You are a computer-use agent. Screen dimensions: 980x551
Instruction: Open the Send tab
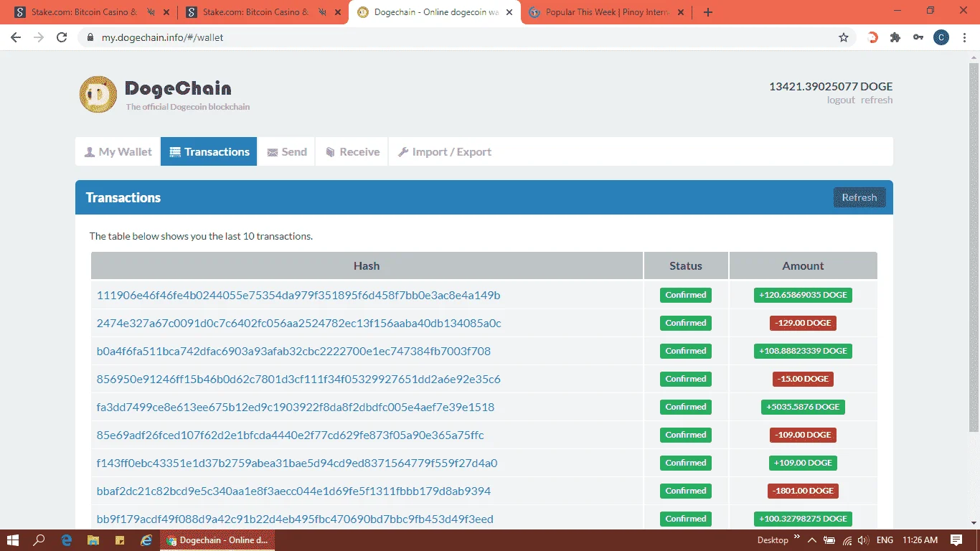click(286, 151)
